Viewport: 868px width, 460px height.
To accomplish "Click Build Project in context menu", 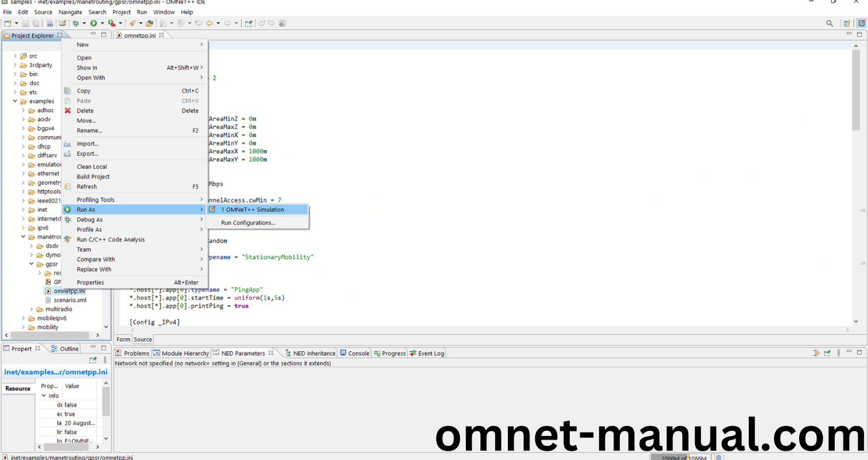I will pyautogui.click(x=93, y=176).
